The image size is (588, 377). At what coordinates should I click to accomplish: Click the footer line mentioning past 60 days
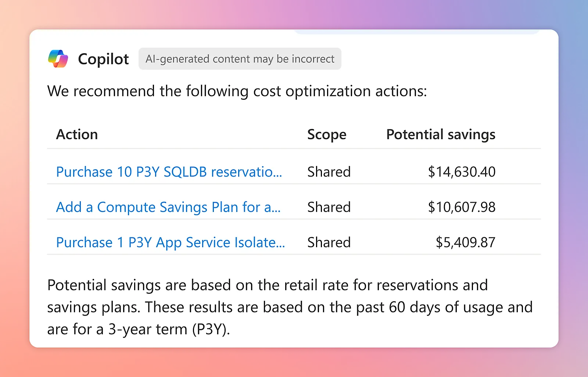coord(289,307)
